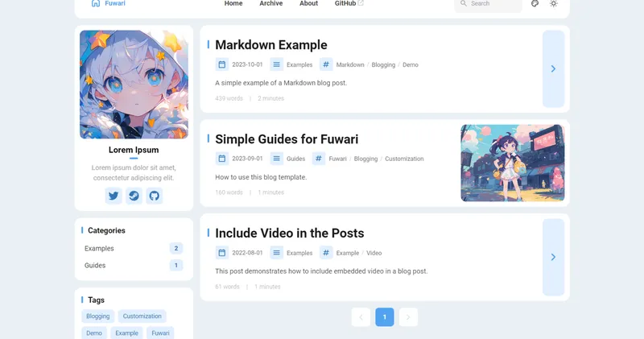The image size is (644, 339).
Task: Open the About nav item
Action: point(308,4)
